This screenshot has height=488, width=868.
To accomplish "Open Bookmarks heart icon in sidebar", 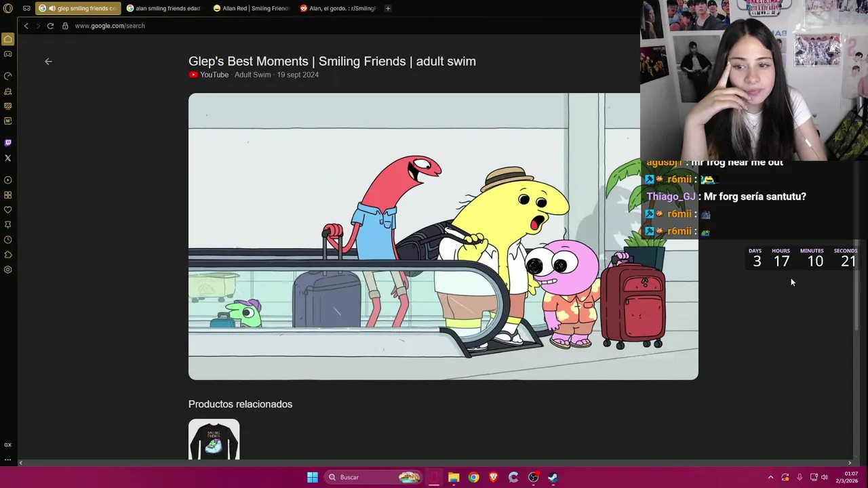I will coord(8,210).
